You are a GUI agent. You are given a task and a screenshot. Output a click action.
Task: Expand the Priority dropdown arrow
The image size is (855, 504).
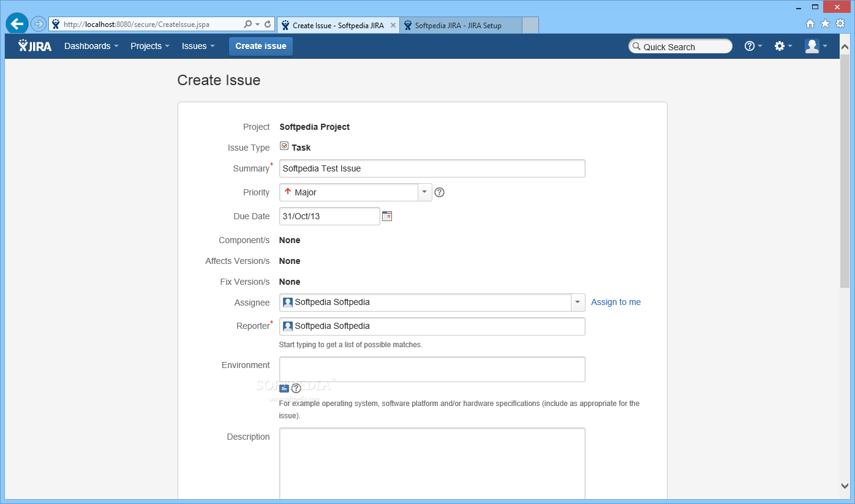pos(425,192)
